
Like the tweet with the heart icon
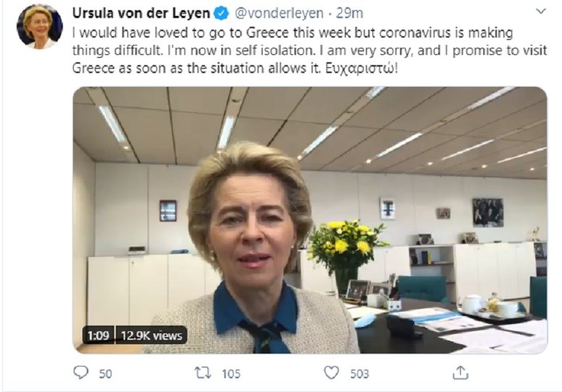click(x=331, y=372)
